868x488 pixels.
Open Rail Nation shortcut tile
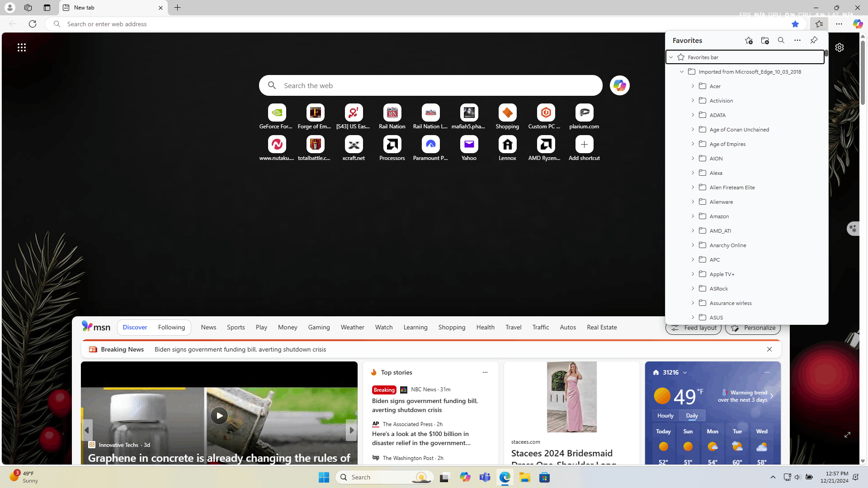point(392,117)
